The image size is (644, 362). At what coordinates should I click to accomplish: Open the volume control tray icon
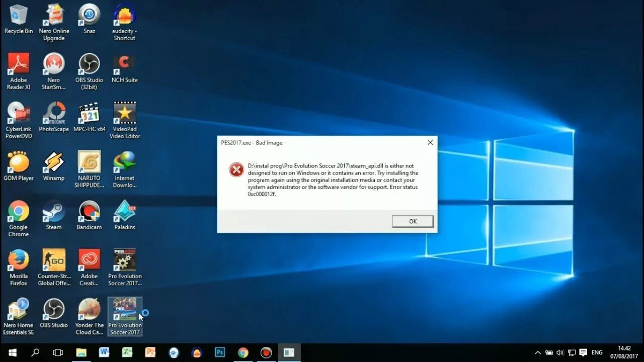[560, 352]
